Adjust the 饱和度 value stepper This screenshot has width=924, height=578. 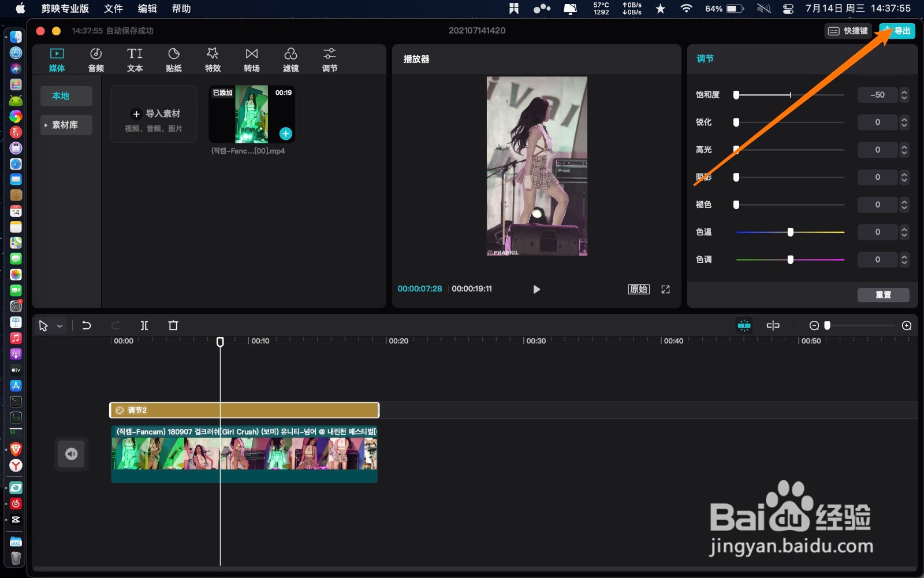click(x=904, y=95)
